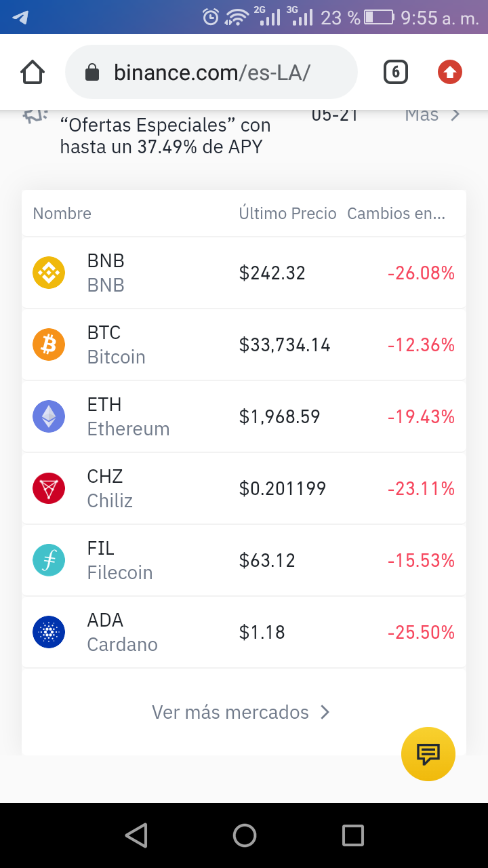Tap the Android back navigation button
Screen dimensions: 488x868
(x=136, y=835)
